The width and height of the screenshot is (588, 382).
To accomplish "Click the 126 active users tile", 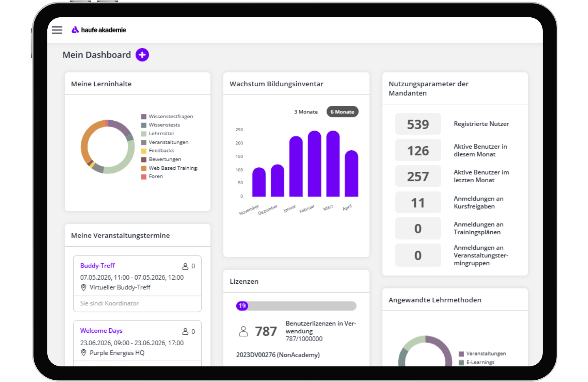I will [418, 150].
